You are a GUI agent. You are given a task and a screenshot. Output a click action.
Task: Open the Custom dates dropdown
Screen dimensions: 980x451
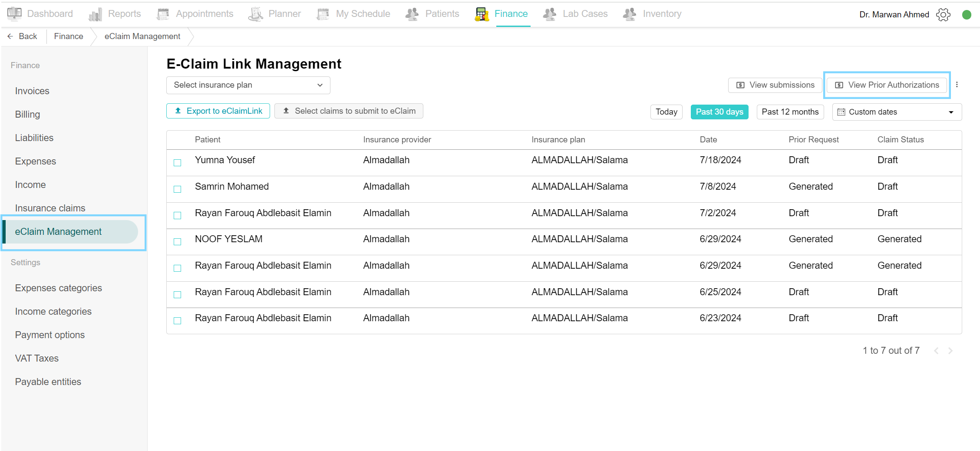tap(897, 112)
